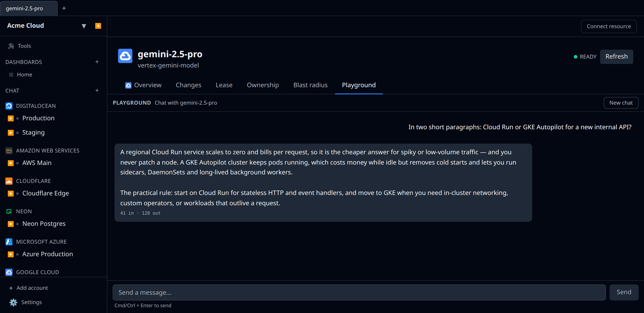
Task: Click the Cloudflare provider icon
Action: pyautogui.click(x=9, y=181)
